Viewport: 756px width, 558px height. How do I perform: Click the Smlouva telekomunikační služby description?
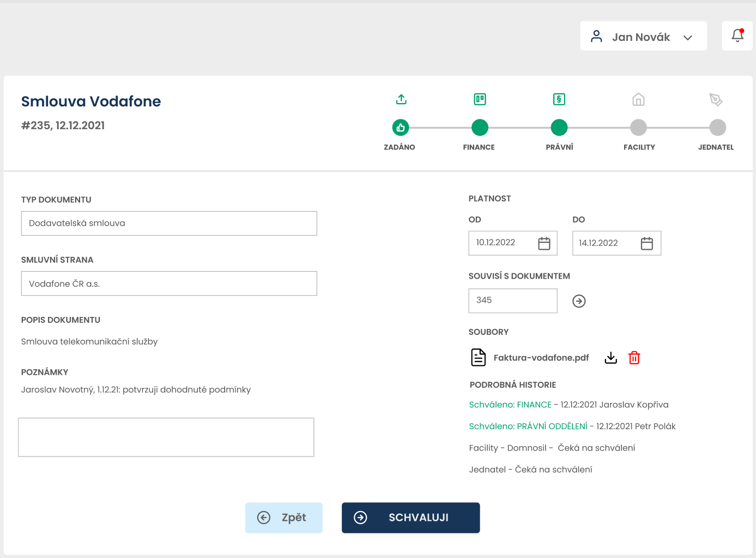tap(89, 341)
